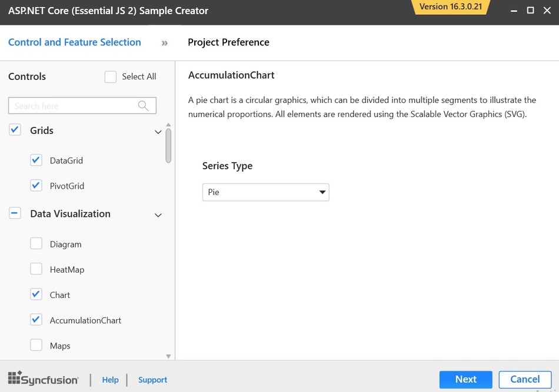This screenshot has width=559, height=392.
Task: Click the AccumulationChart heading text
Action: pyautogui.click(x=231, y=75)
